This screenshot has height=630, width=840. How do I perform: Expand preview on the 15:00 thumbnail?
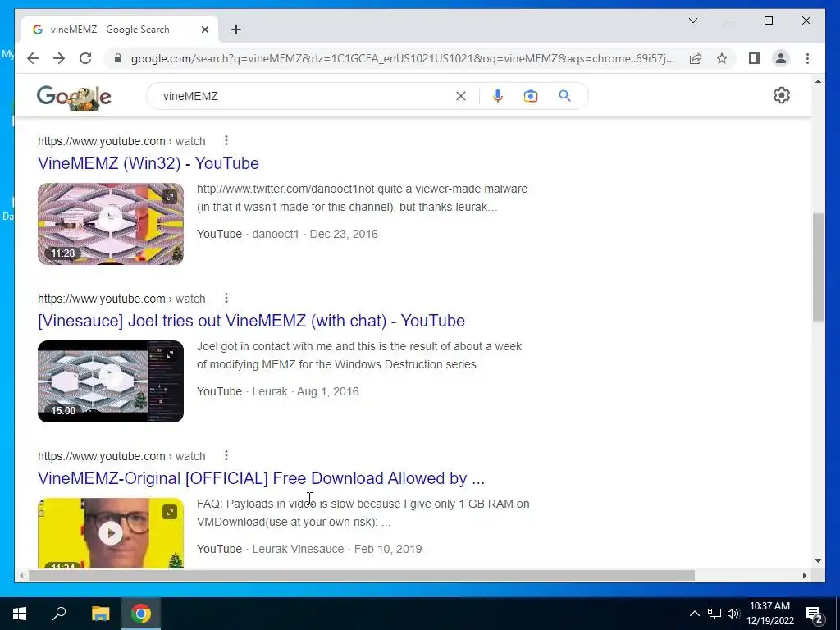coord(169,354)
